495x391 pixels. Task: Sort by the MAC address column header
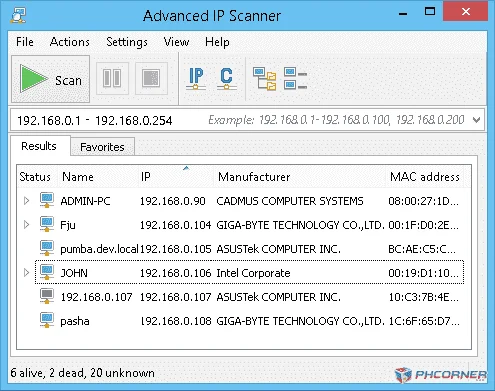pos(425,177)
